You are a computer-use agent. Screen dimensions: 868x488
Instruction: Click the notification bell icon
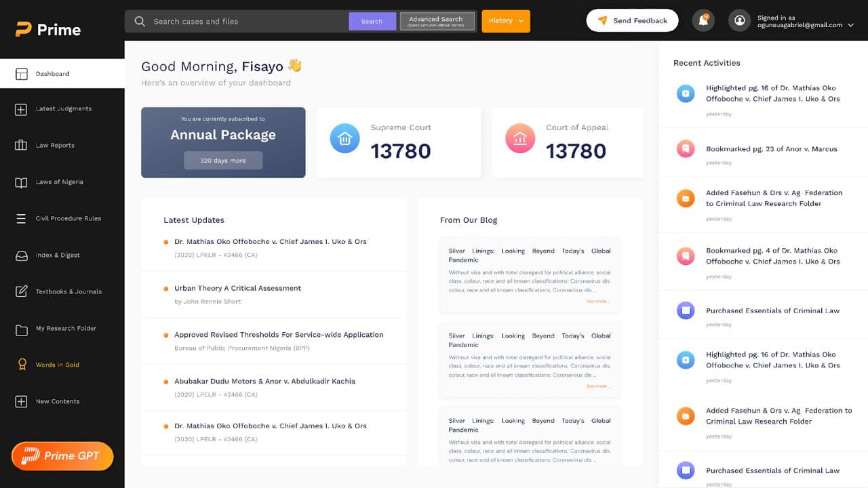click(x=703, y=21)
